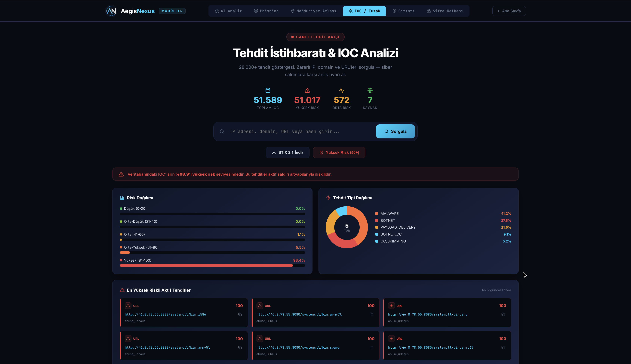The width and height of the screenshot is (631, 364).
Task: Open the systemctl/bin.i586 URL link
Action: 165,314
